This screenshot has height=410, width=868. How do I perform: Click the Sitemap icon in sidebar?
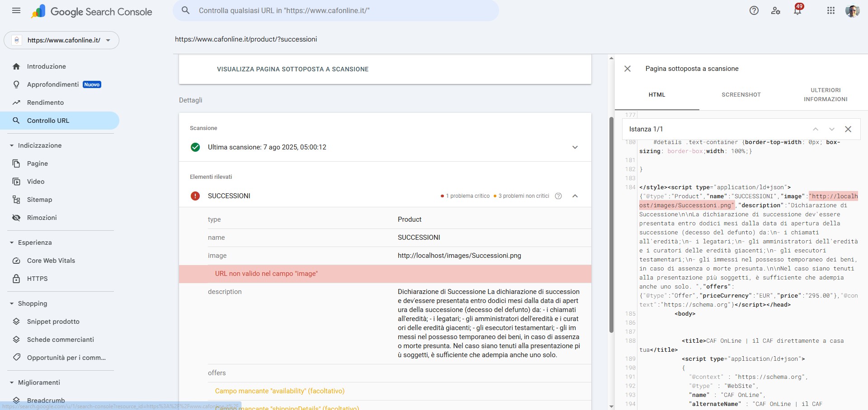(16, 200)
